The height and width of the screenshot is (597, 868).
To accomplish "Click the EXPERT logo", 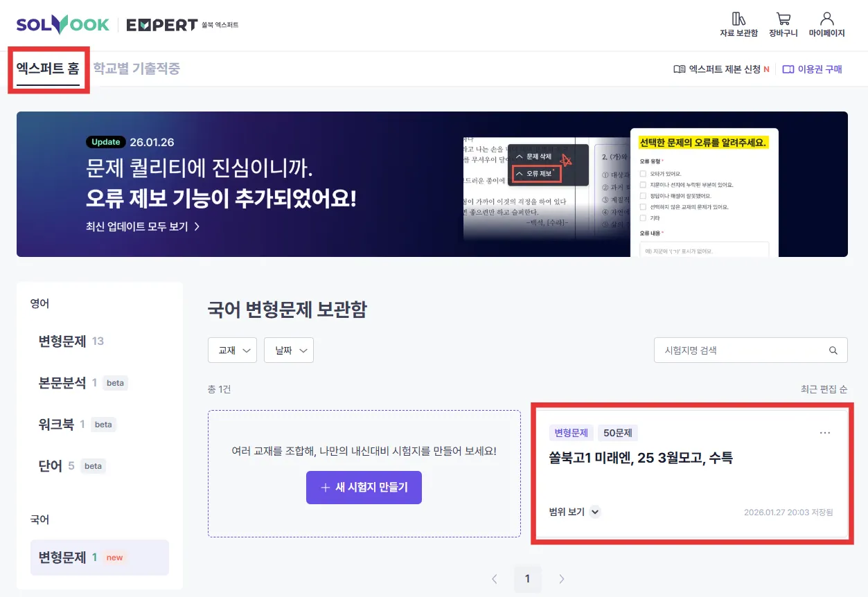I will [163, 25].
